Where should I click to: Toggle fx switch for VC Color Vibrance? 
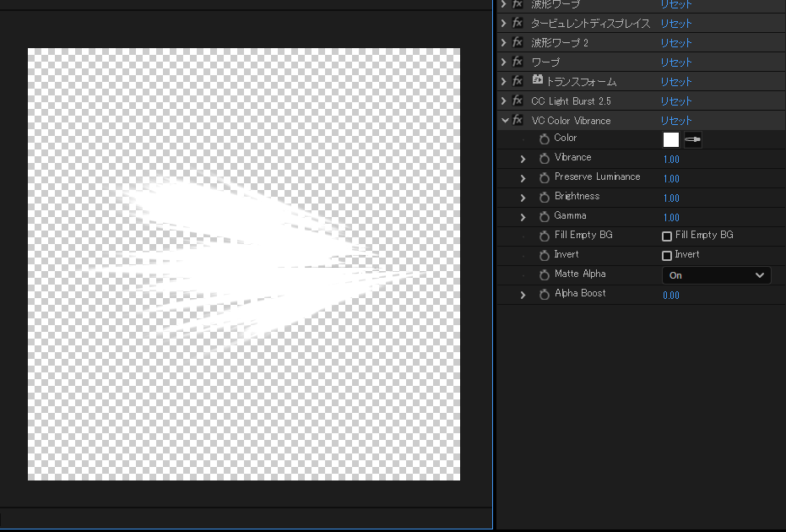518,121
